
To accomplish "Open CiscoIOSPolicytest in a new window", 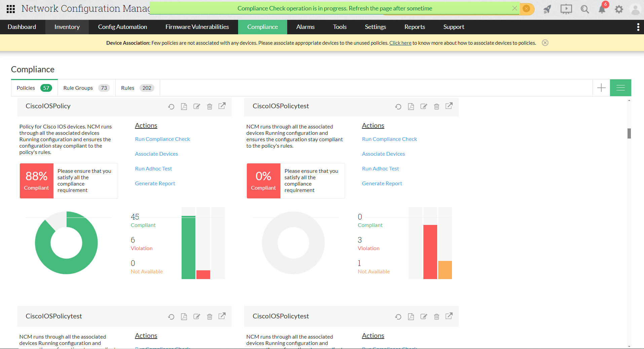I will [x=449, y=106].
